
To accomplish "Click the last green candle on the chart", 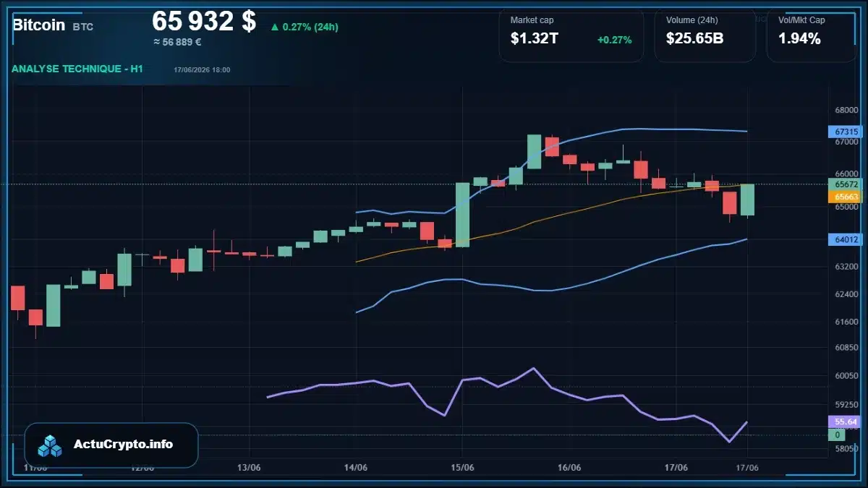I will tap(747, 200).
